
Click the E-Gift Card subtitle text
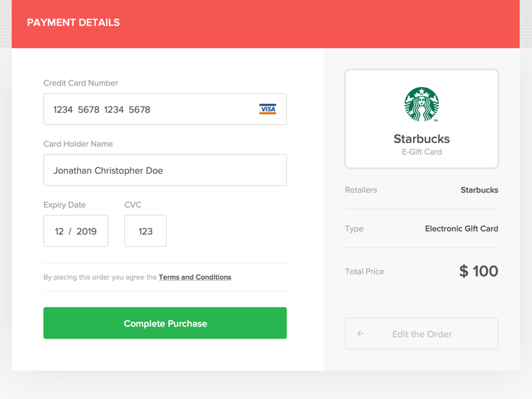(x=422, y=152)
